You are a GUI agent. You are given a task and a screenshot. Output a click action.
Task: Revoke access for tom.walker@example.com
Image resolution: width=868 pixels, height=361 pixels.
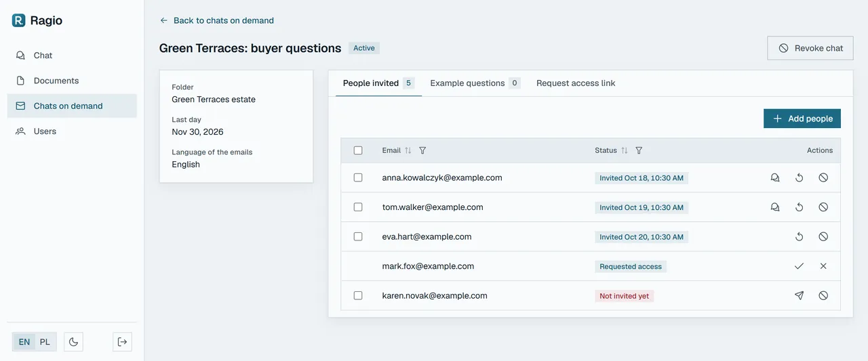(823, 207)
